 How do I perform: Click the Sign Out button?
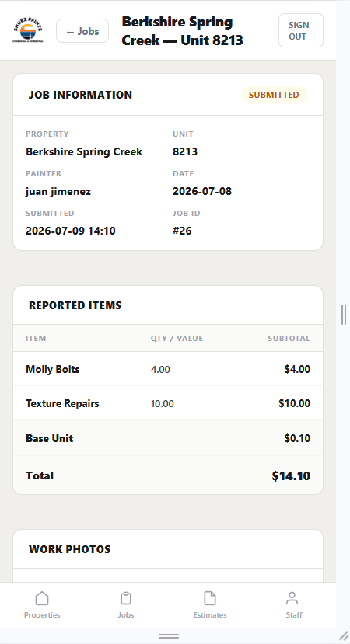301,30
